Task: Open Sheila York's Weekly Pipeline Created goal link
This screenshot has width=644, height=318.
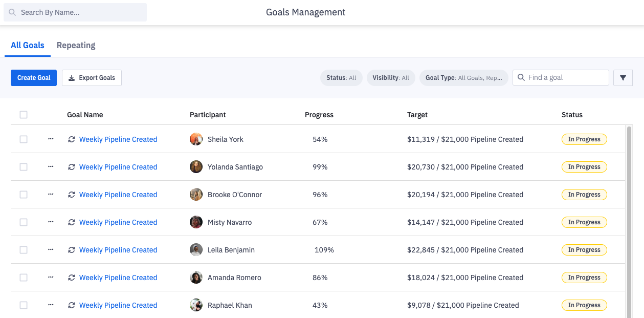Action: 118,139
